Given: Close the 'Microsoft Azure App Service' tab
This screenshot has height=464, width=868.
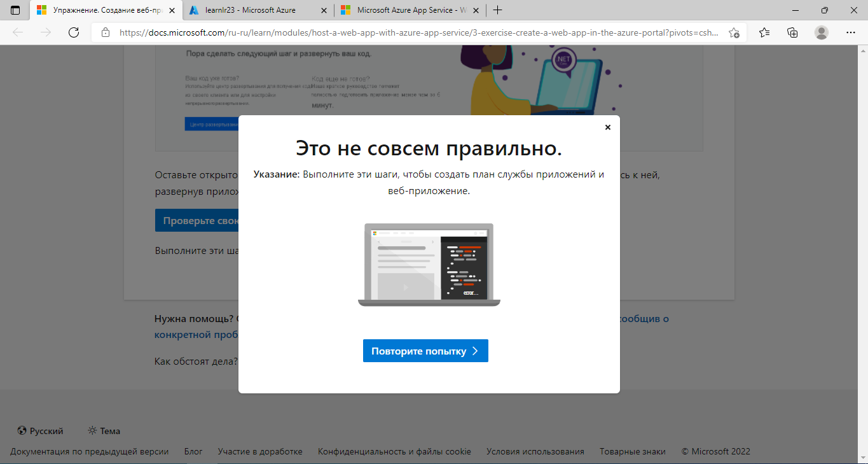Looking at the screenshot, I should coord(476,10).
